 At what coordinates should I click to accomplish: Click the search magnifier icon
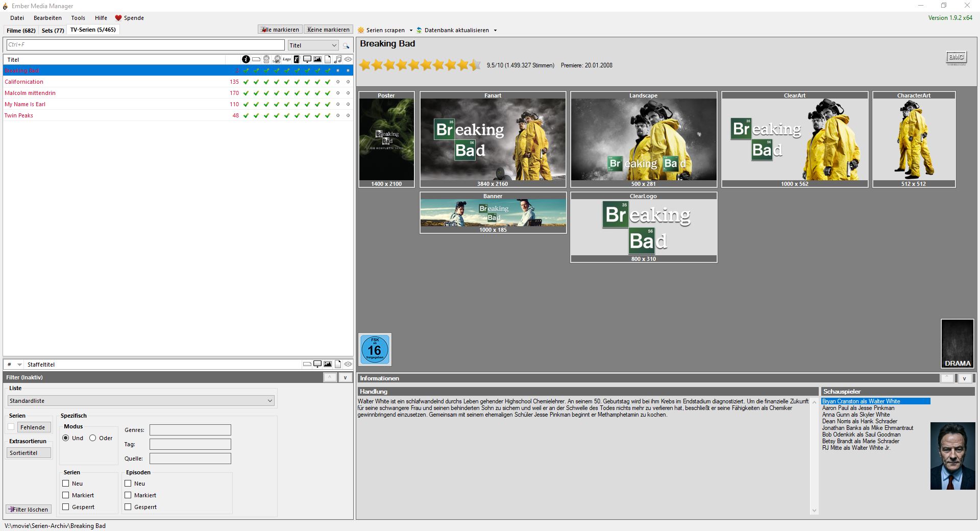pos(346,45)
